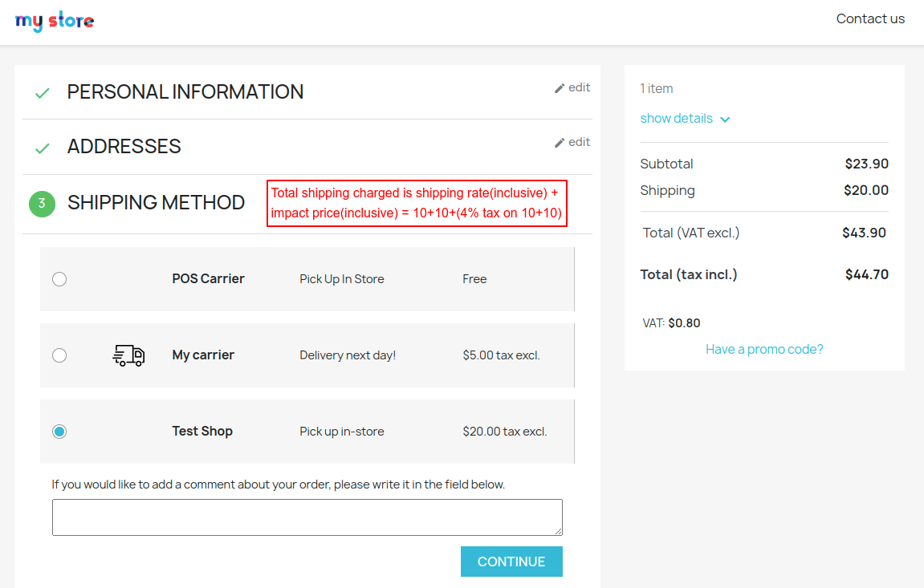This screenshot has height=588, width=924.
Task: Select the POS Carrier radio button
Action: tap(59, 279)
